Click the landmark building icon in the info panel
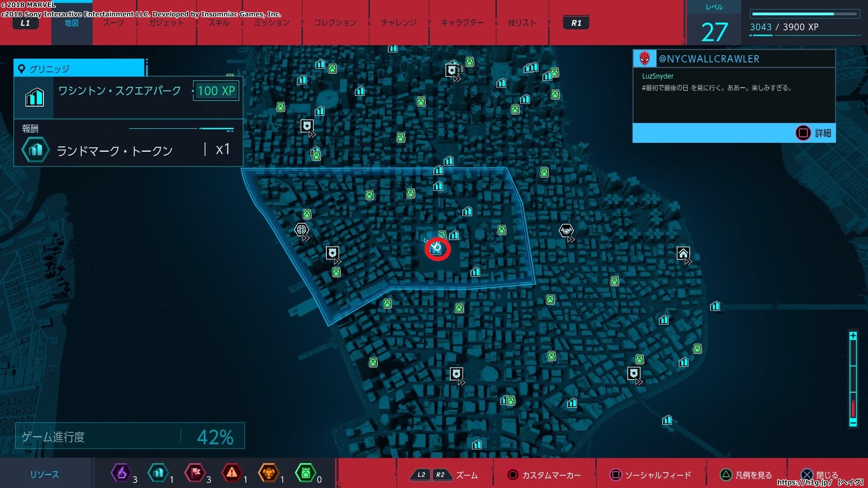The height and width of the screenshot is (488, 868). 34,97
